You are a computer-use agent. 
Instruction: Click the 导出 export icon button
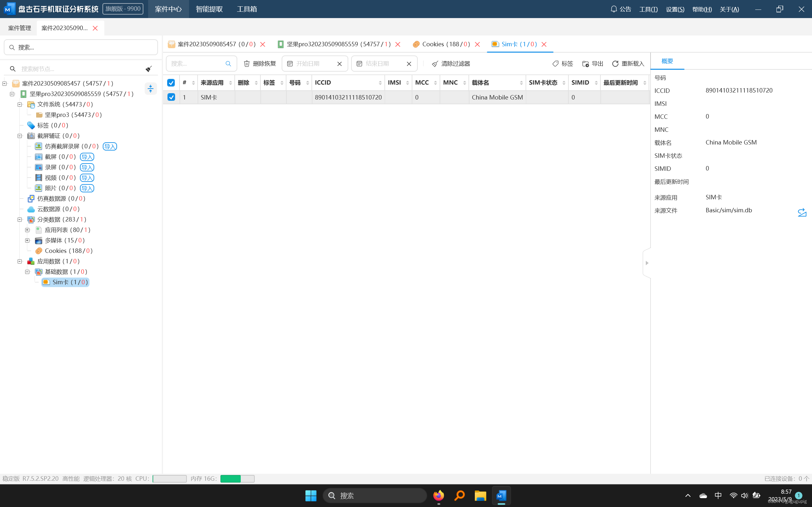[x=586, y=64]
